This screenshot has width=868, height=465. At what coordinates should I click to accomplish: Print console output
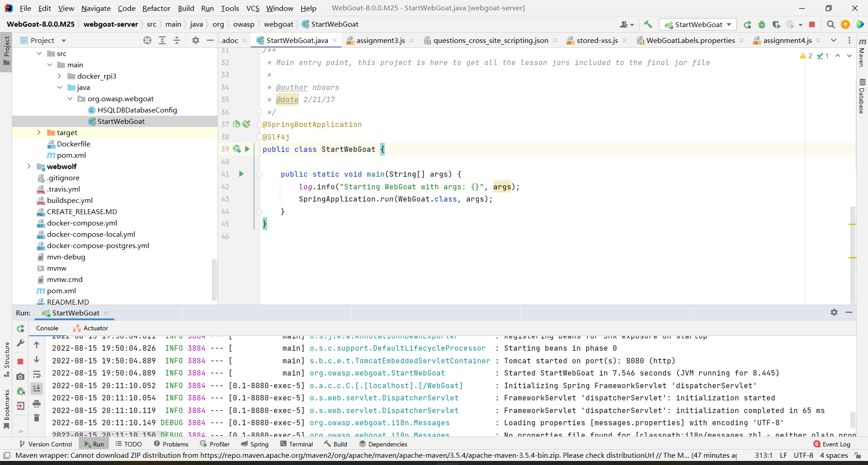(x=37, y=404)
